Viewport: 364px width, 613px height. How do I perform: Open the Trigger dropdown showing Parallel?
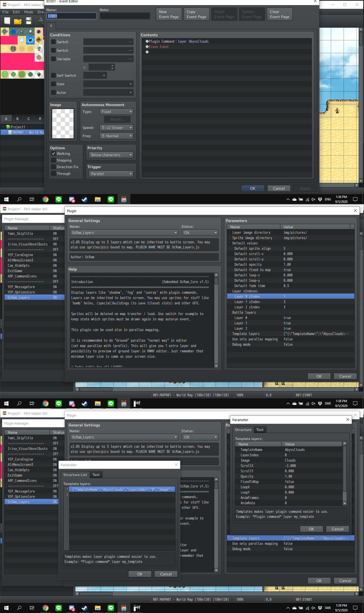111,174
